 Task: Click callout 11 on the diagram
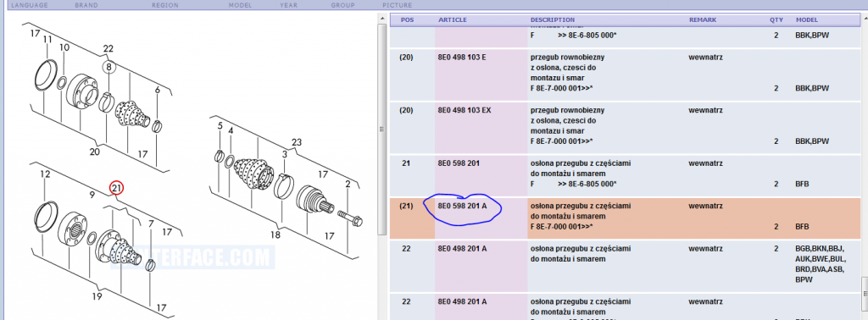coord(47,40)
